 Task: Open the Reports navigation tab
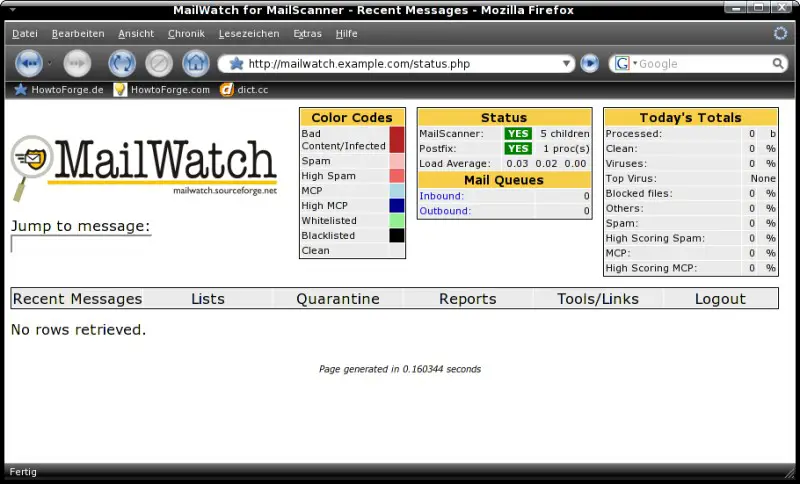click(468, 299)
